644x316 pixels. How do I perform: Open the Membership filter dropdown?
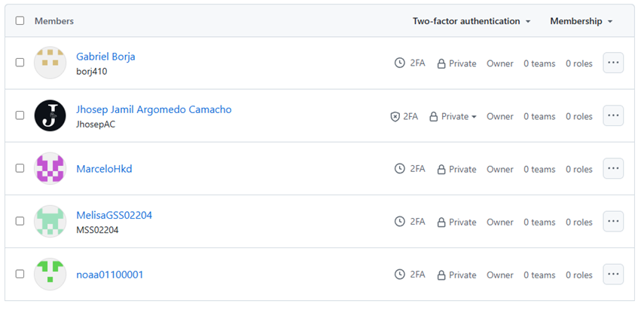(581, 21)
